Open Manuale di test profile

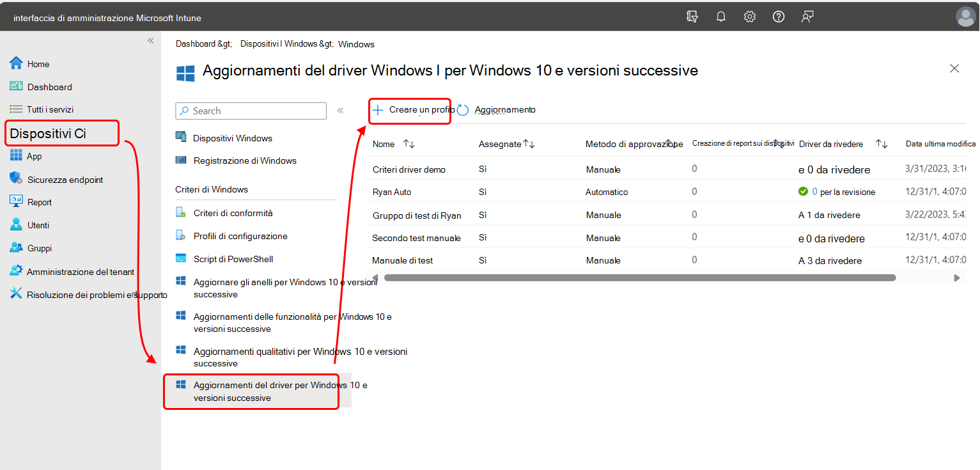(x=403, y=260)
